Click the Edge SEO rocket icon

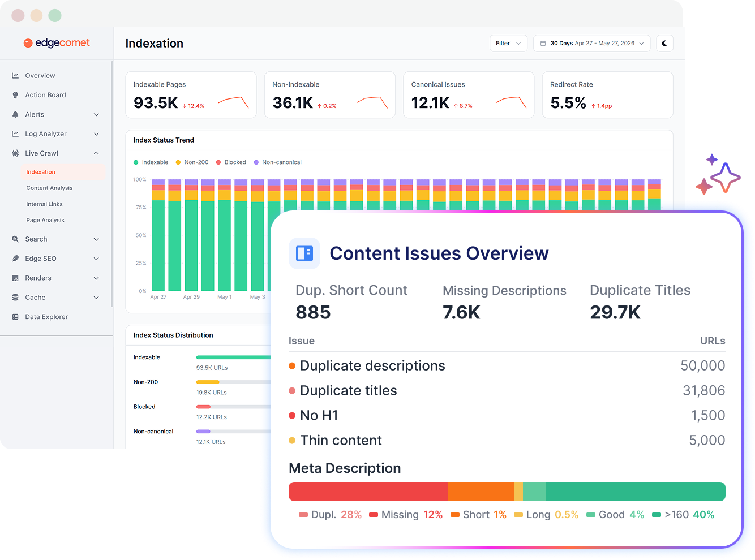tap(15, 259)
